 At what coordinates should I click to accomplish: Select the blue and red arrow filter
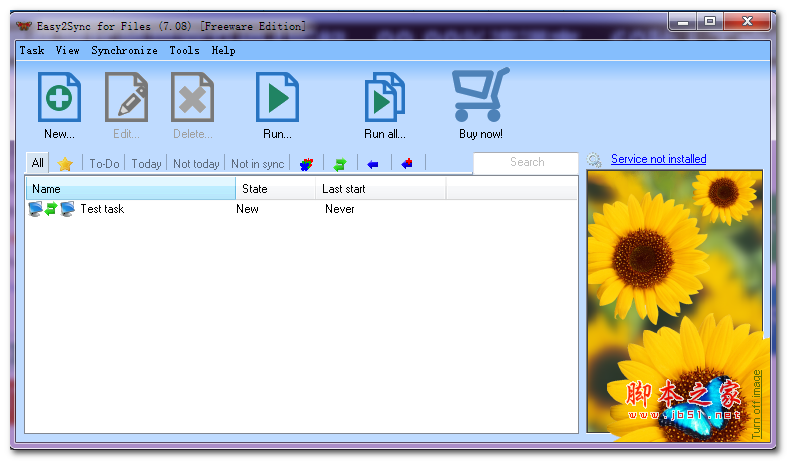click(x=407, y=164)
